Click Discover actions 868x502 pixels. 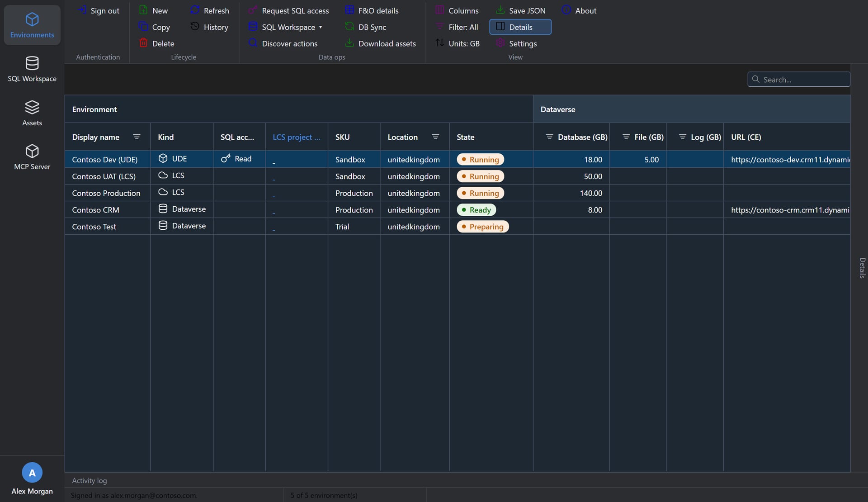(x=283, y=43)
